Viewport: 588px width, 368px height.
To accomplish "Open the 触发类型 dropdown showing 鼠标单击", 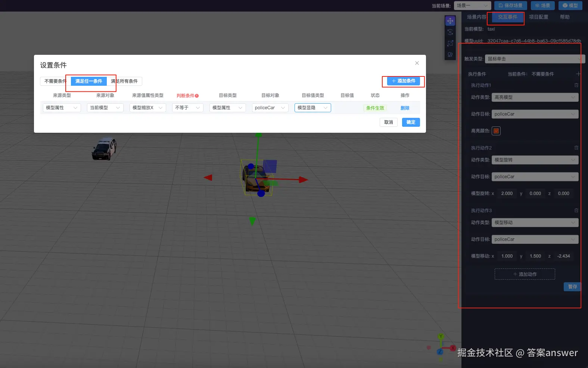I will point(535,59).
